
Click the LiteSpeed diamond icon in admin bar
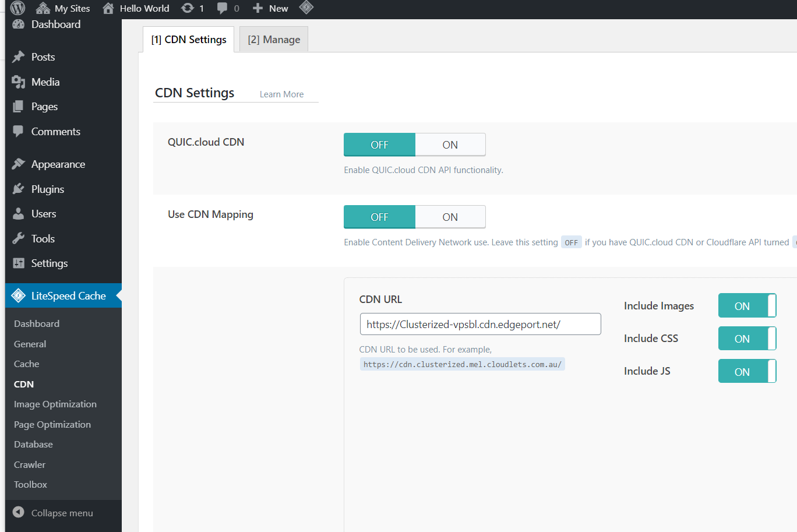[x=306, y=8]
